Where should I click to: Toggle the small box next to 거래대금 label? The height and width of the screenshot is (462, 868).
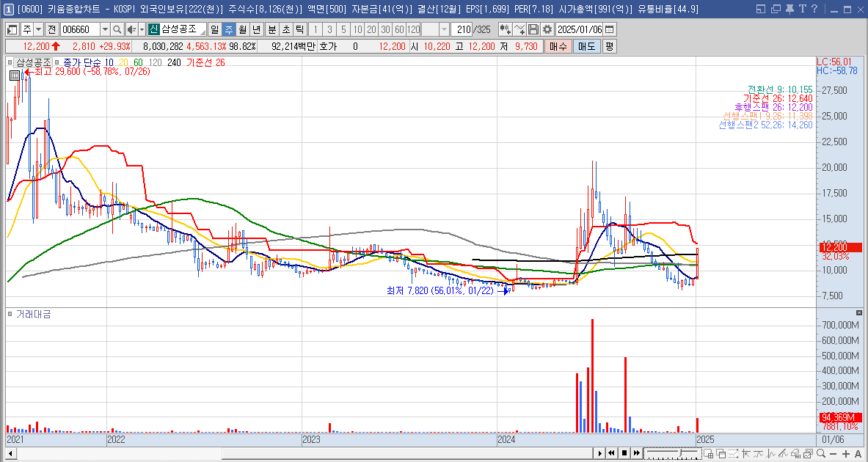[10, 315]
